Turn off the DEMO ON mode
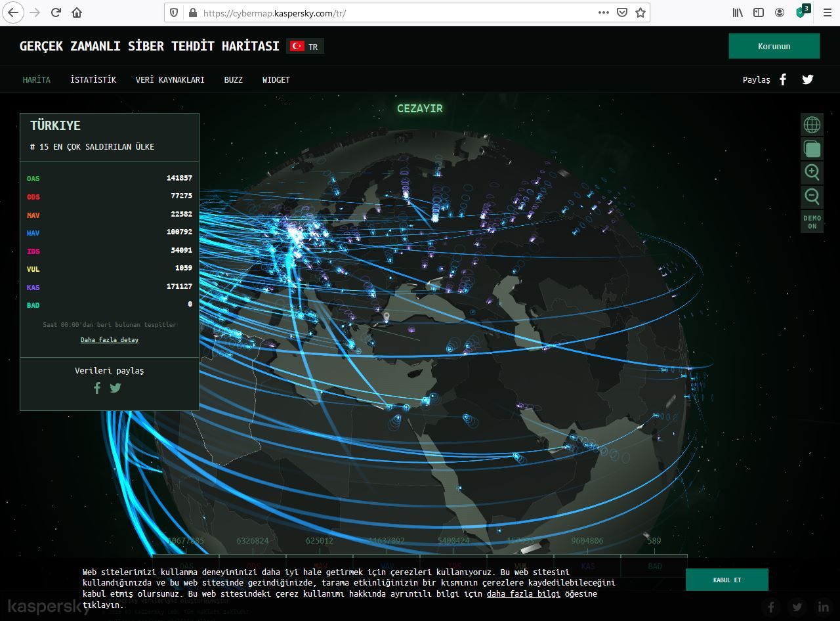 pos(812,222)
